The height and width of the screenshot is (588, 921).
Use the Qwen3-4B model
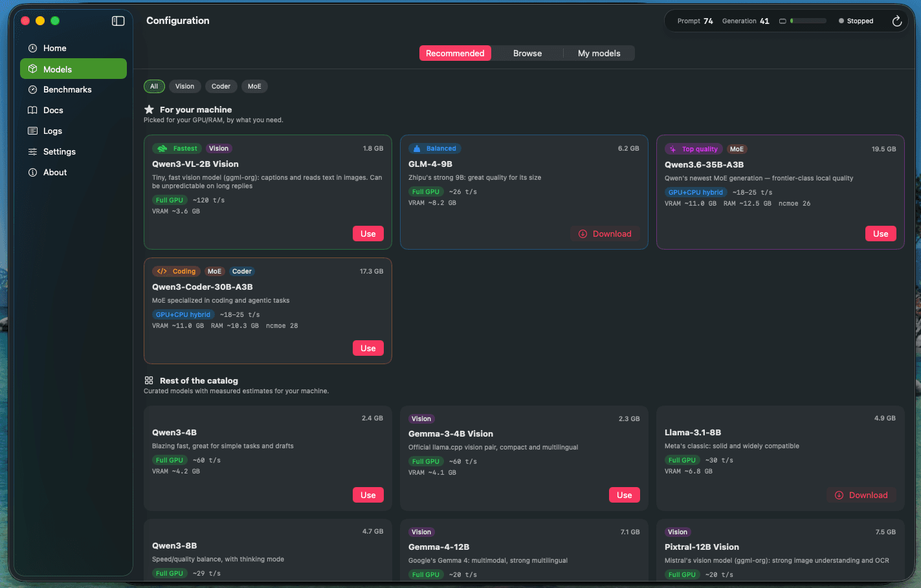pos(368,495)
